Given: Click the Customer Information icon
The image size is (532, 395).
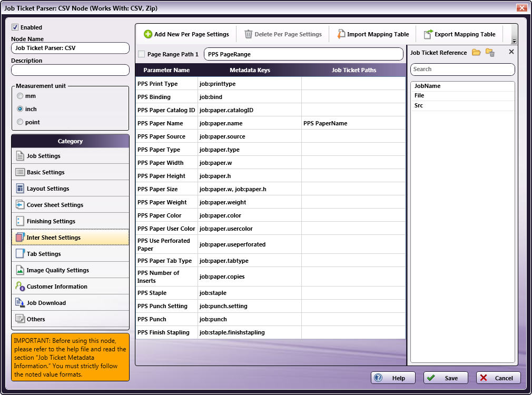Looking at the screenshot, I should [20, 287].
